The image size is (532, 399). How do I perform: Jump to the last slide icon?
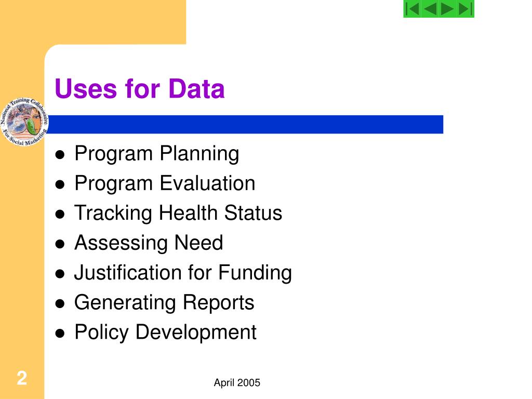click(465, 9)
